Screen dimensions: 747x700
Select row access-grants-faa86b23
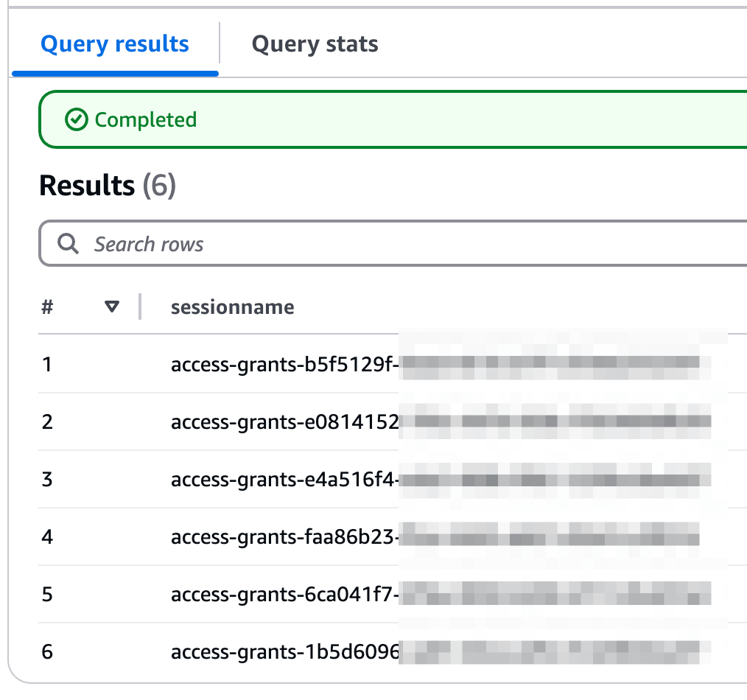point(393,537)
